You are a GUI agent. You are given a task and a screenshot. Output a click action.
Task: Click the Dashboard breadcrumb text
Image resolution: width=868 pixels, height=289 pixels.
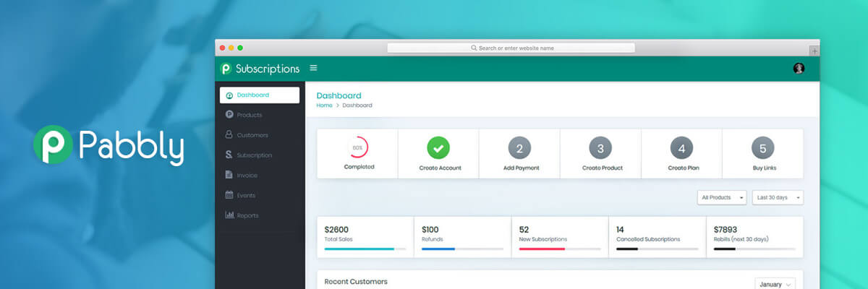point(357,105)
